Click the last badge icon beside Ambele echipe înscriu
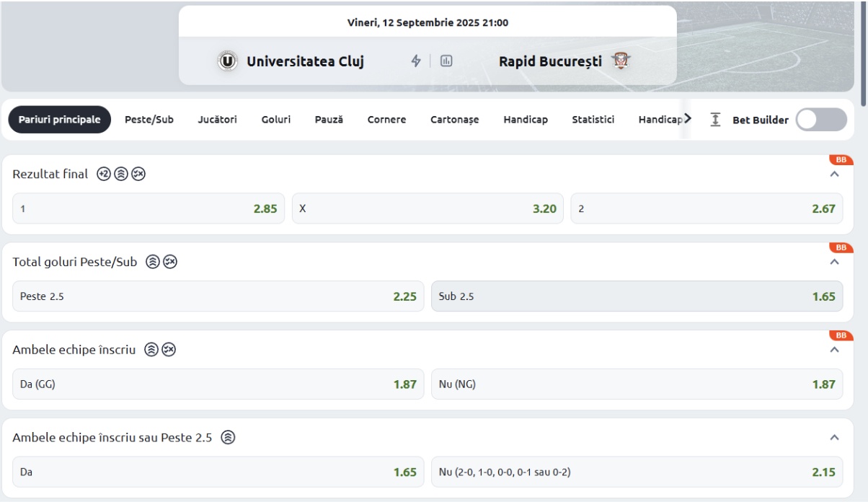Image resolution: width=868 pixels, height=502 pixels. (x=169, y=350)
